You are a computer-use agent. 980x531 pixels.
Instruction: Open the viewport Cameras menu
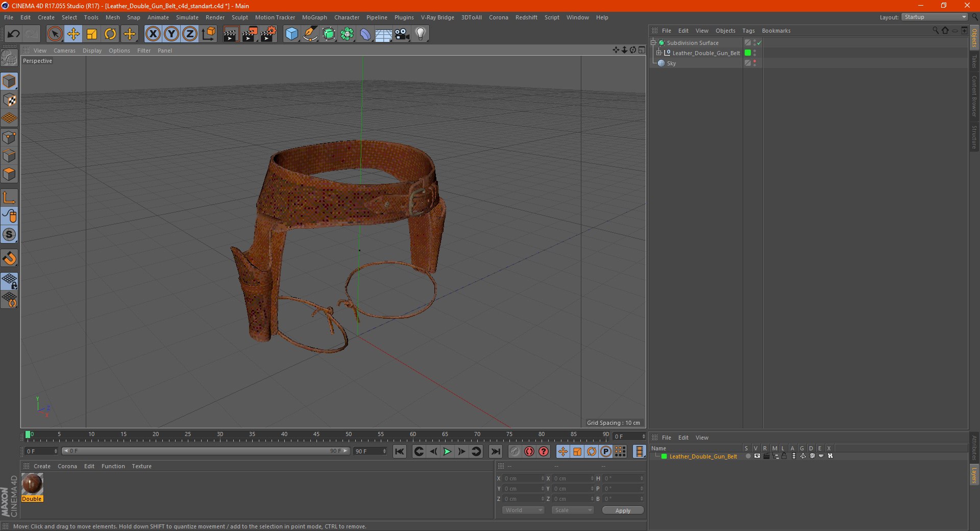point(64,51)
